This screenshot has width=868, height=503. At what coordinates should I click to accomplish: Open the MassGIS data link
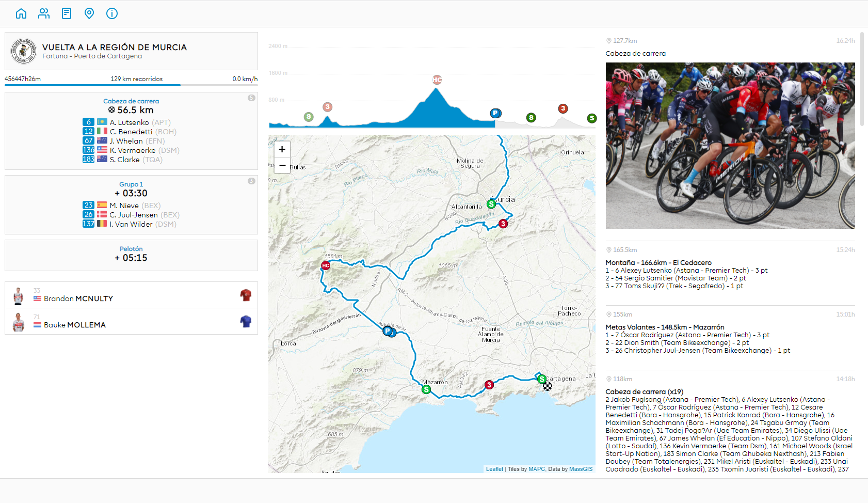tap(581, 469)
